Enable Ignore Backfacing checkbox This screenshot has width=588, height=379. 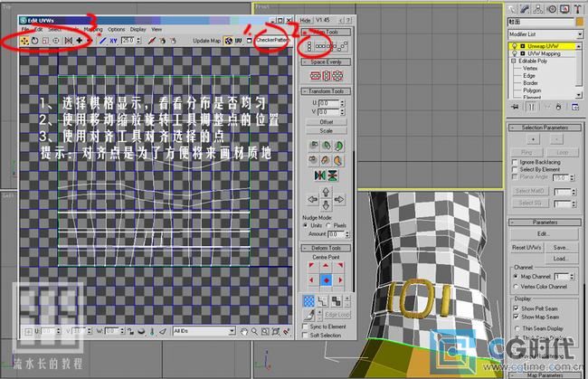tap(515, 162)
